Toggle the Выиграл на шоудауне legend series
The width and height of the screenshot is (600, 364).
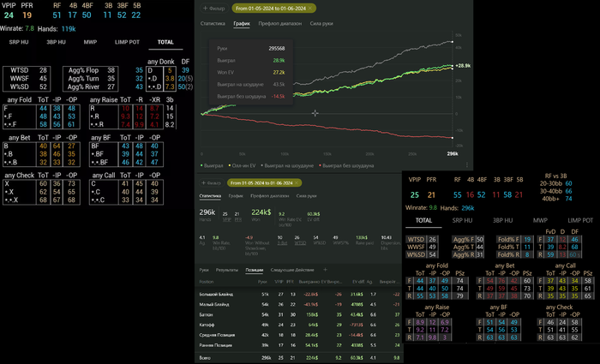tap(287, 165)
